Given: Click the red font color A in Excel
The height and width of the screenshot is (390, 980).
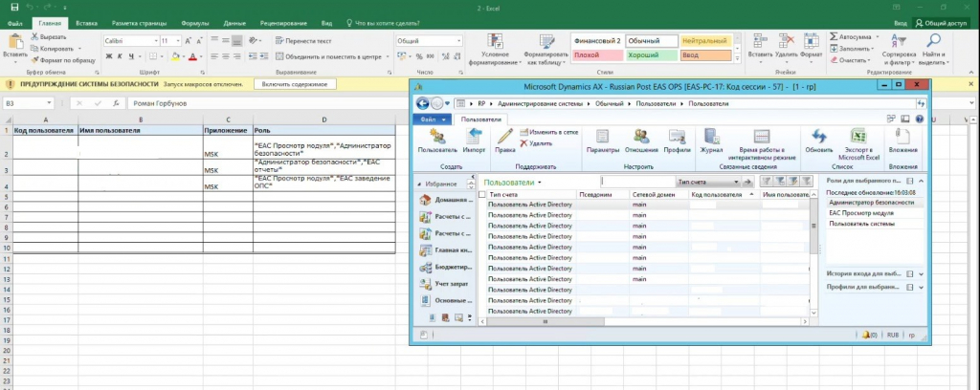Looking at the screenshot, I should 191,56.
